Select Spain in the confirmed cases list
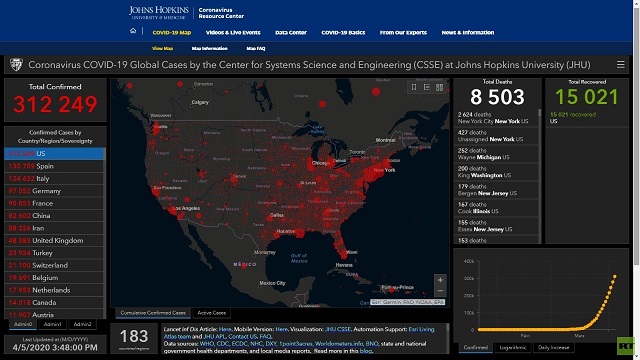 click(x=54, y=166)
